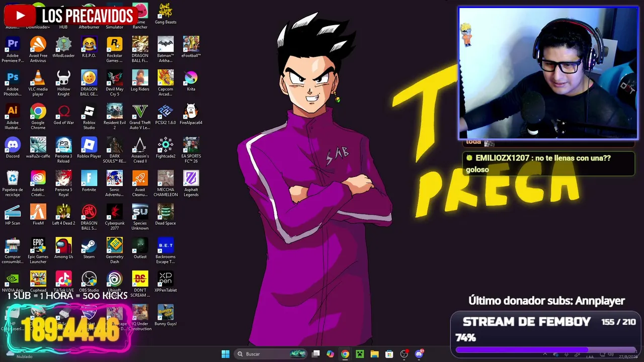Launch Persona 5 Royal from the desktop

pos(63,184)
